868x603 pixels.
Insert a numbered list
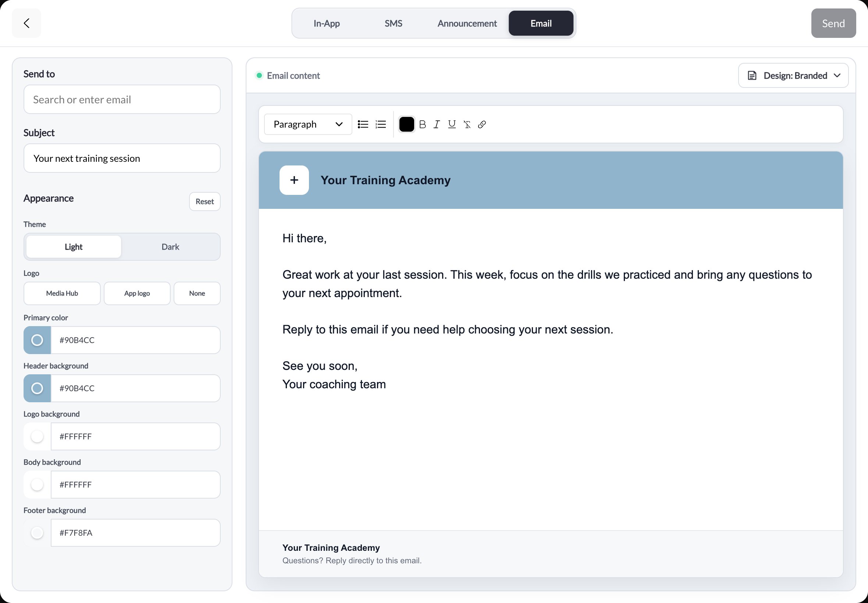tap(381, 124)
